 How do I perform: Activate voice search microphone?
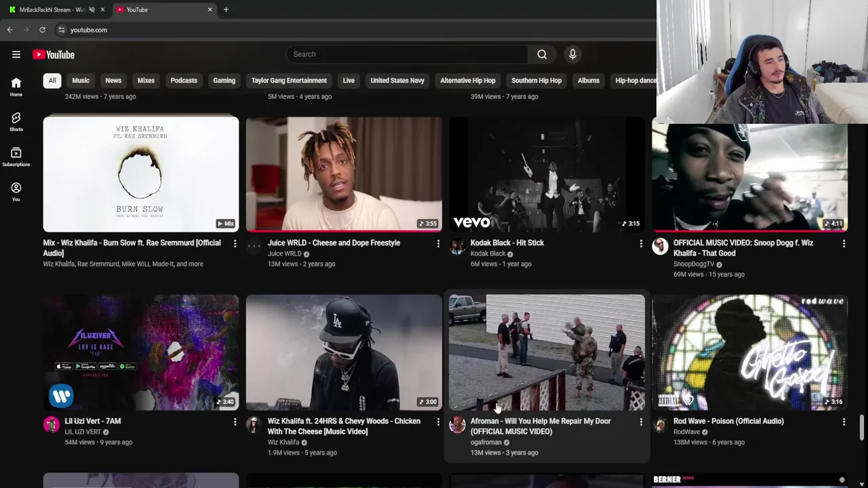pyautogui.click(x=572, y=54)
